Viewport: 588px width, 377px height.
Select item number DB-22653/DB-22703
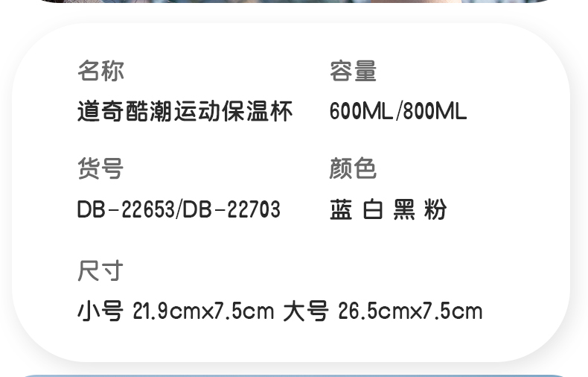[x=179, y=209]
